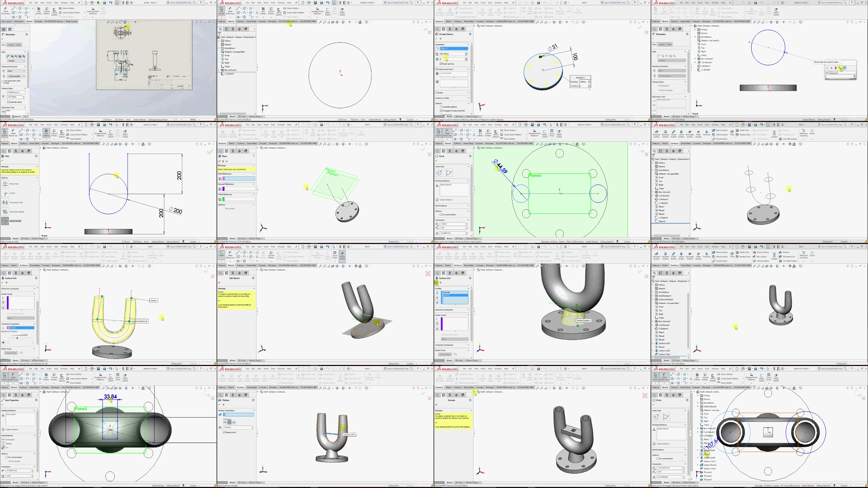Image resolution: width=868 pixels, height=488 pixels.
Task: Click Zoom to Fit in Thicken window
Action: click(320, 388)
